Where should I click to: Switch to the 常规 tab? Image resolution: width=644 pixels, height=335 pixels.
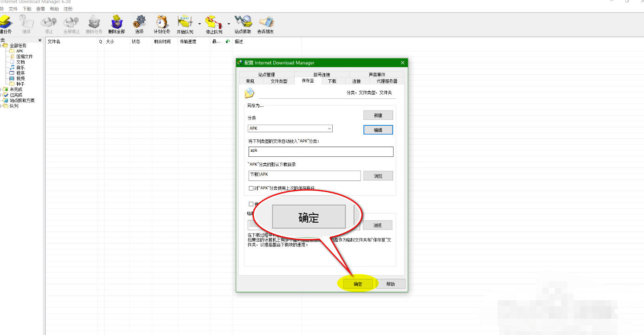[x=250, y=81]
